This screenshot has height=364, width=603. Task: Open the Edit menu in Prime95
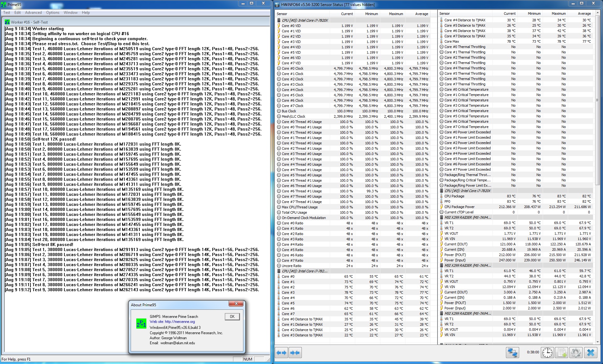(18, 13)
